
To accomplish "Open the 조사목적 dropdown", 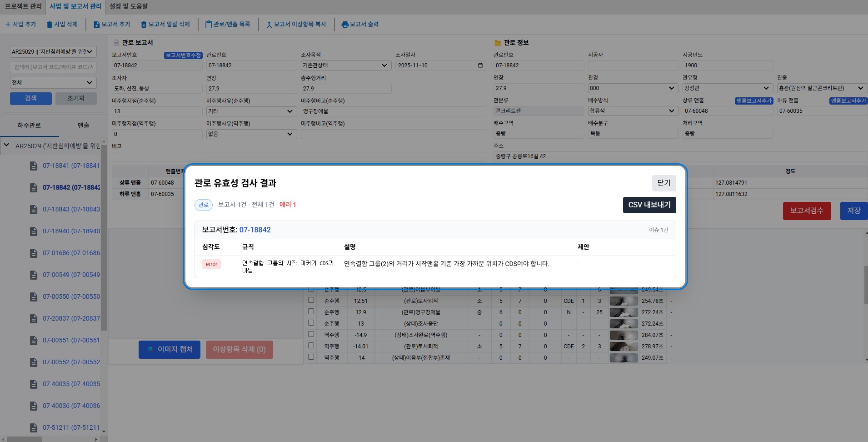I will 346,65.
